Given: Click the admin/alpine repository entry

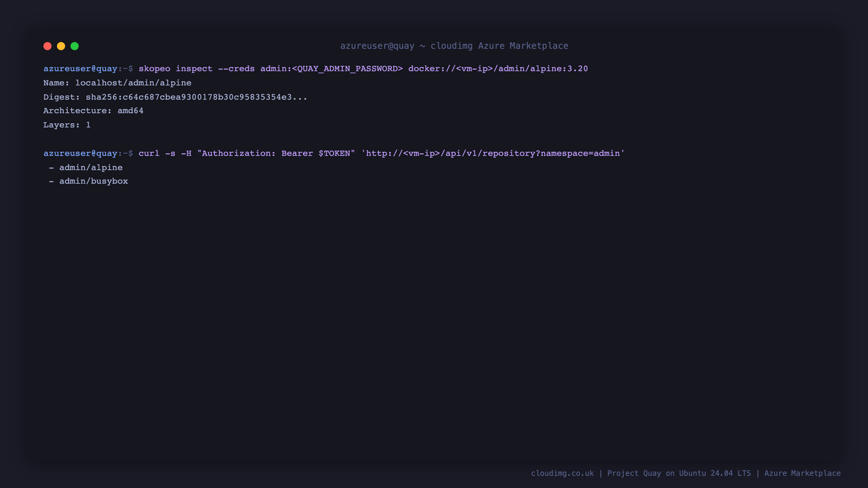Looking at the screenshot, I should click(x=85, y=167).
